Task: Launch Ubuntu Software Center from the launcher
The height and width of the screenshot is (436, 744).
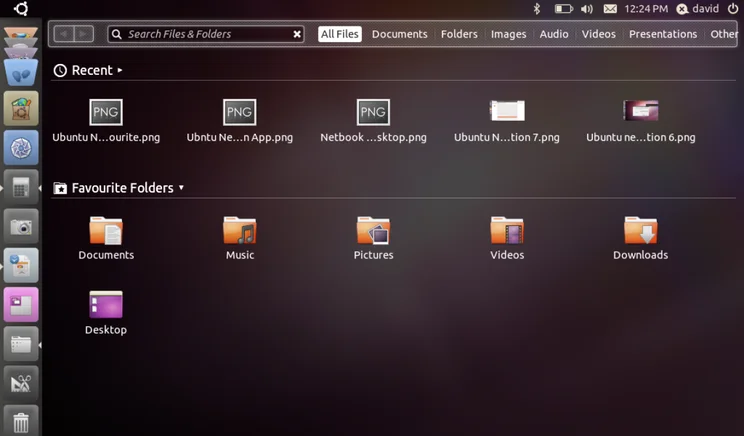Action: tap(21, 109)
